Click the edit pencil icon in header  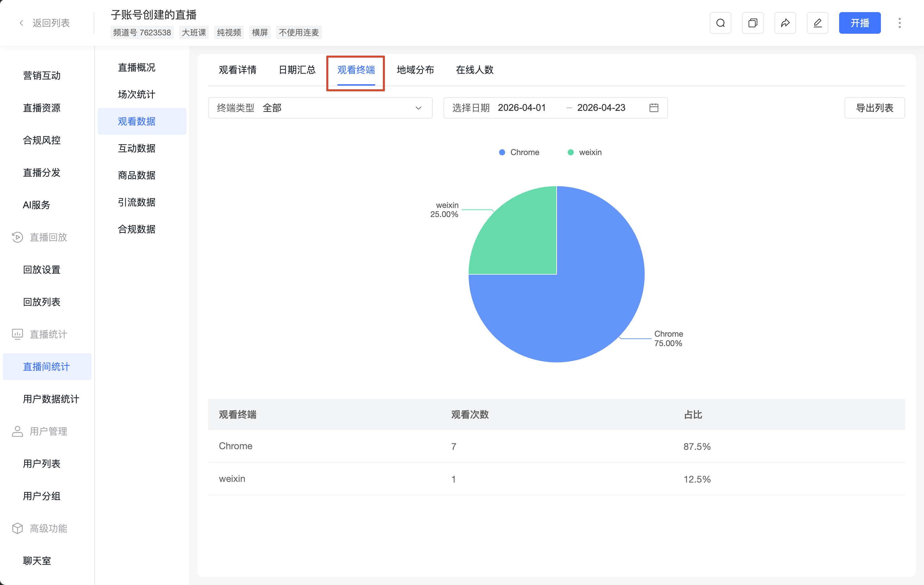[817, 23]
